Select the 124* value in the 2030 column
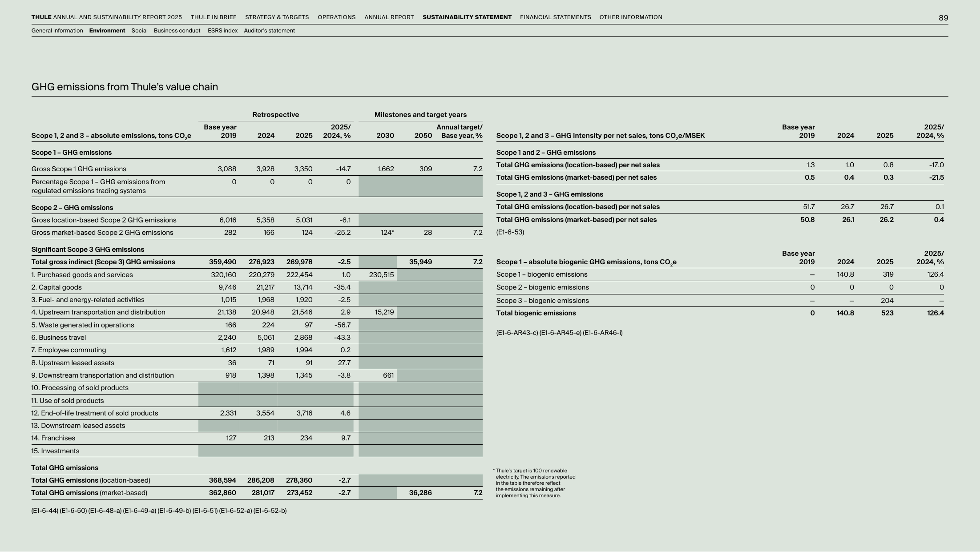The width and height of the screenshot is (980, 552). click(x=387, y=233)
